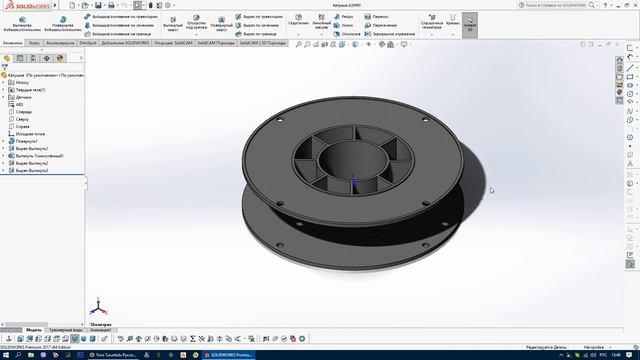640x360 pixels.
Task: Switch to the Эскиз (Sketch) tab
Action: click(x=34, y=43)
